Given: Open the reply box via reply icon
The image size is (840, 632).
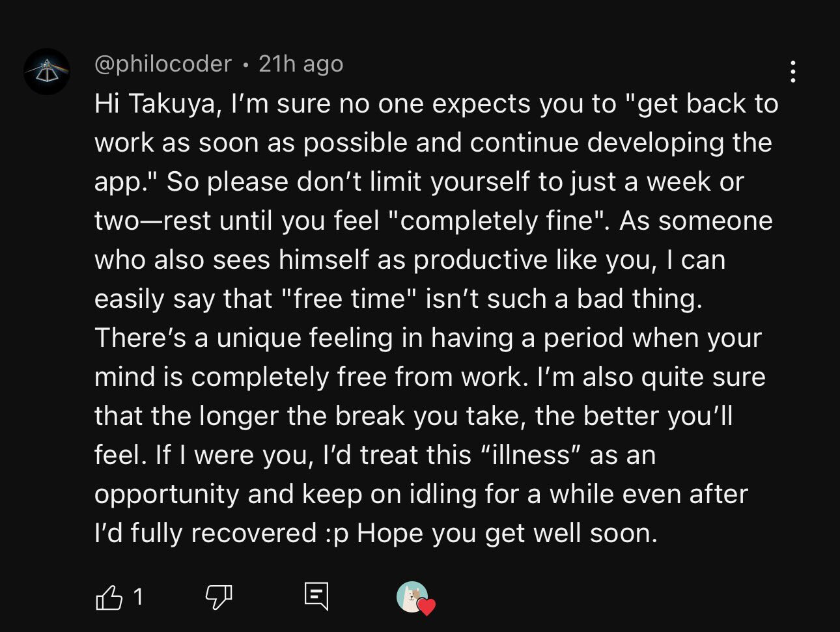Looking at the screenshot, I should tap(316, 596).
